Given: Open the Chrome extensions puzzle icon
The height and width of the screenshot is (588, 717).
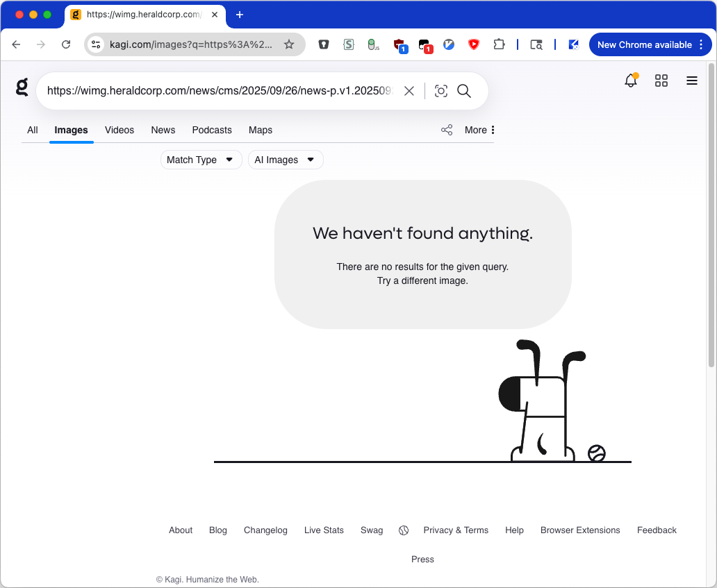Looking at the screenshot, I should [499, 44].
